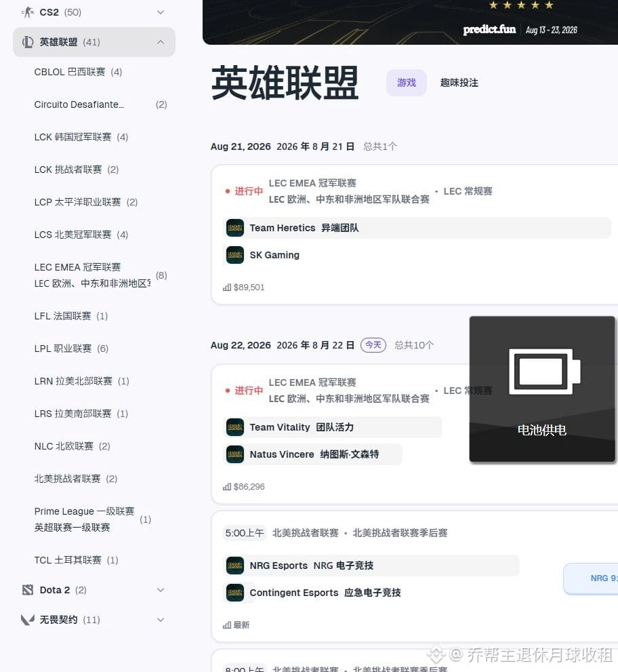
Task: Collapse the 英雄联盟 (41) category
Action: tap(161, 42)
